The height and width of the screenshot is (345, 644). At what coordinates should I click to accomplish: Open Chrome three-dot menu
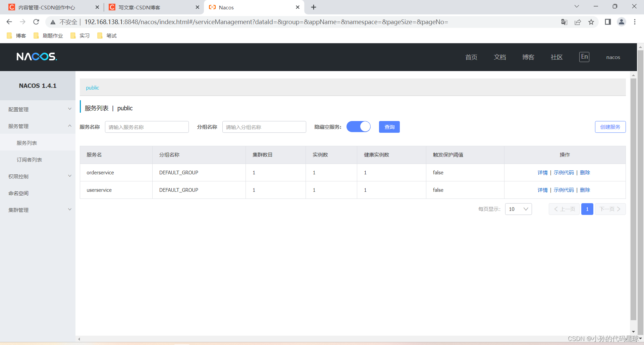635,22
